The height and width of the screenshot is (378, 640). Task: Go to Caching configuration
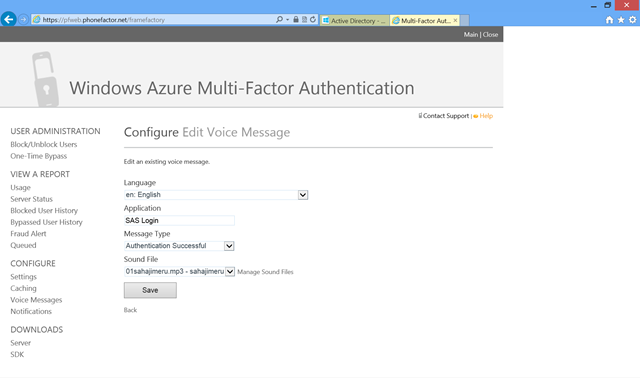pos(23,288)
